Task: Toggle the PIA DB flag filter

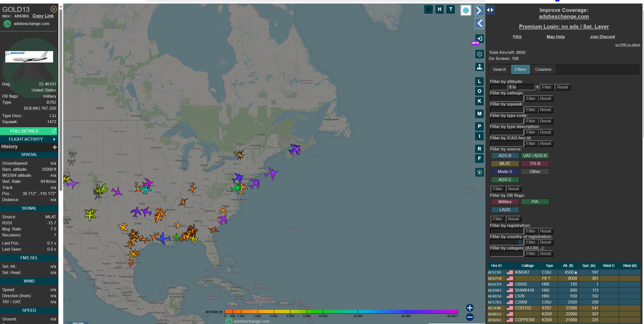Action: click(x=535, y=202)
